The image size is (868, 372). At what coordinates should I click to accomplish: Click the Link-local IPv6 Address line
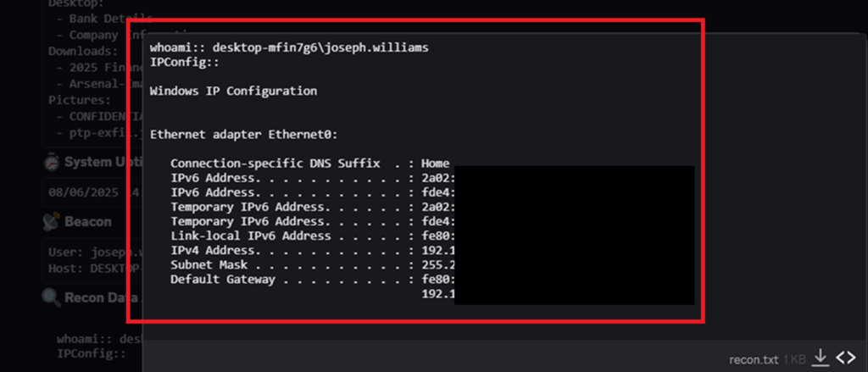click(x=313, y=236)
